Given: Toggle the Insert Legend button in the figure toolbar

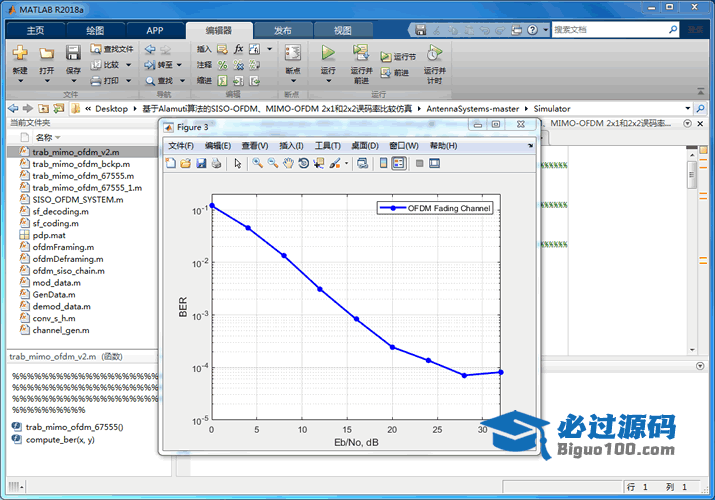Looking at the screenshot, I should 399,163.
